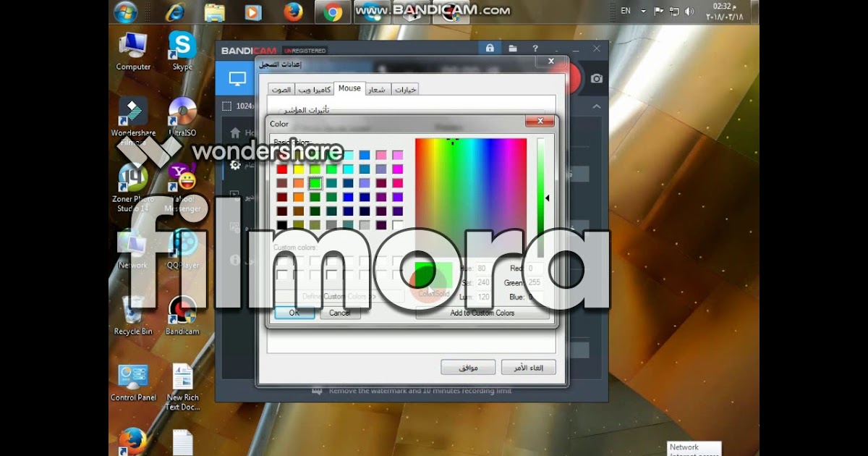Switch to Chrome in the taskbar
This screenshot has width=868, height=456.
[333, 12]
